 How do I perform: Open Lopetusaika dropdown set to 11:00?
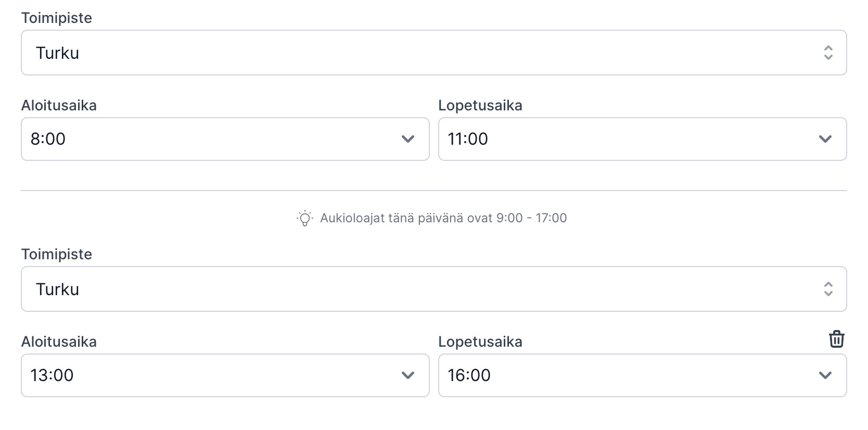[643, 139]
